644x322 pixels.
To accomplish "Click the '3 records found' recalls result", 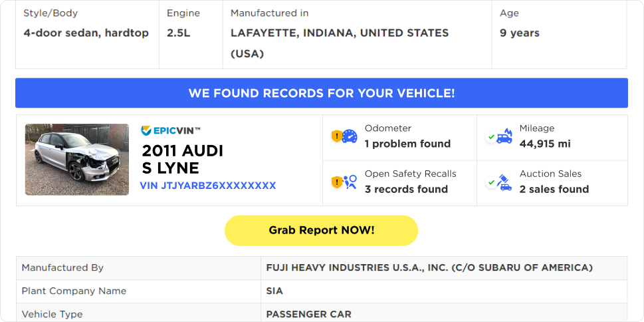I will tap(406, 189).
